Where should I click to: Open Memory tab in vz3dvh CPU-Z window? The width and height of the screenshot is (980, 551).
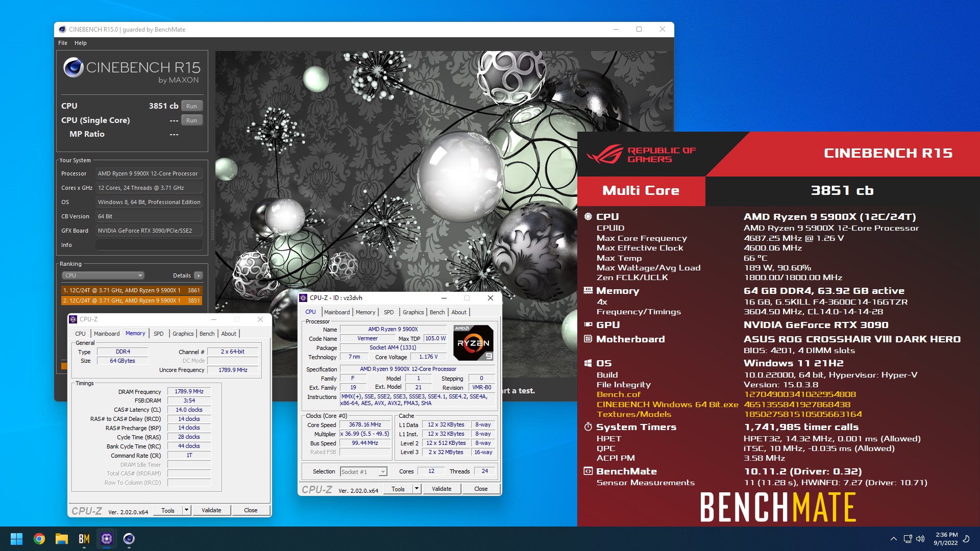pos(365,312)
